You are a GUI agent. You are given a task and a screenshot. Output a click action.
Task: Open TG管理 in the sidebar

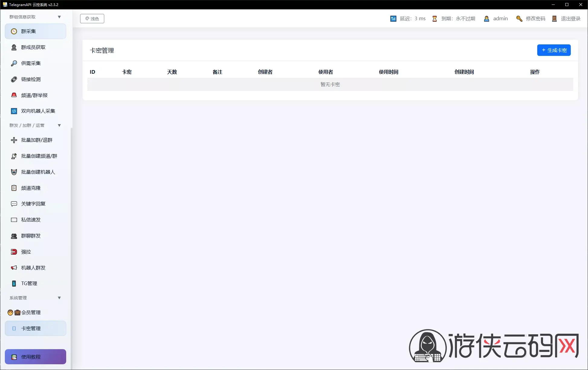[x=35, y=283]
